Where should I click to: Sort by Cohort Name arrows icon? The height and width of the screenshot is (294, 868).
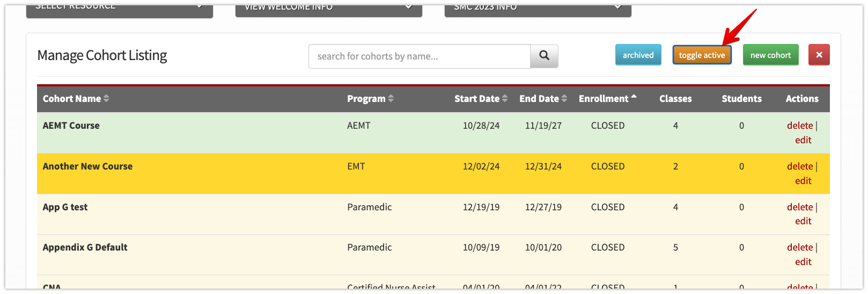coord(106,99)
